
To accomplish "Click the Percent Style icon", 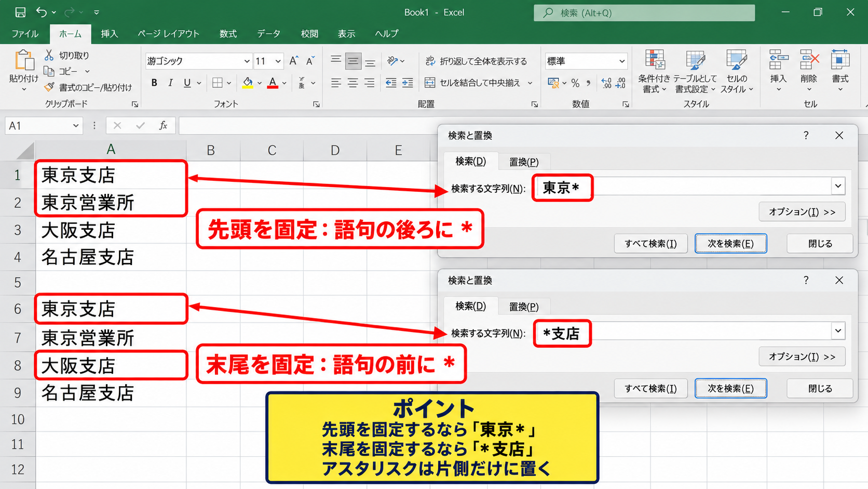I will coord(575,83).
